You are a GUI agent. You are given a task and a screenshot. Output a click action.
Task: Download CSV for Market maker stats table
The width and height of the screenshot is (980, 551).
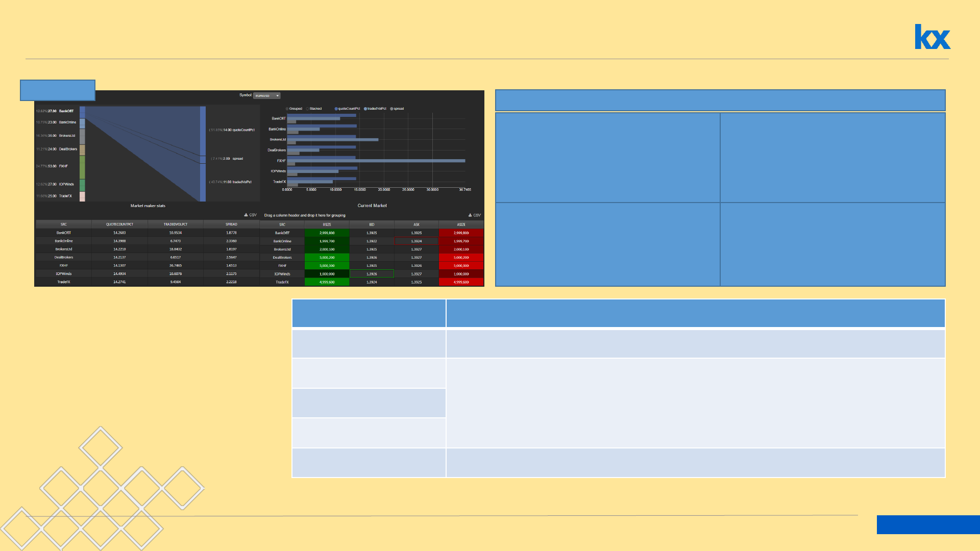coord(250,215)
